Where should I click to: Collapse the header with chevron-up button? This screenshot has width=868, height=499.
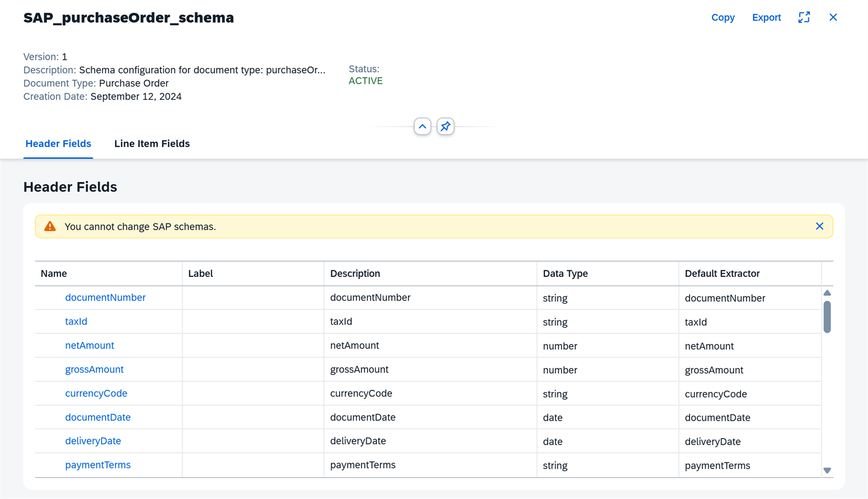[423, 127]
